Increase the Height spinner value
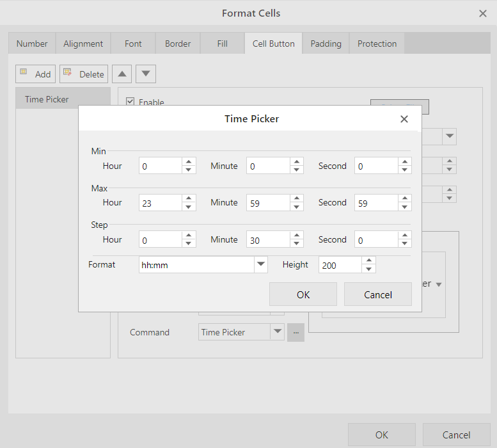The image size is (497, 448). (x=368, y=260)
